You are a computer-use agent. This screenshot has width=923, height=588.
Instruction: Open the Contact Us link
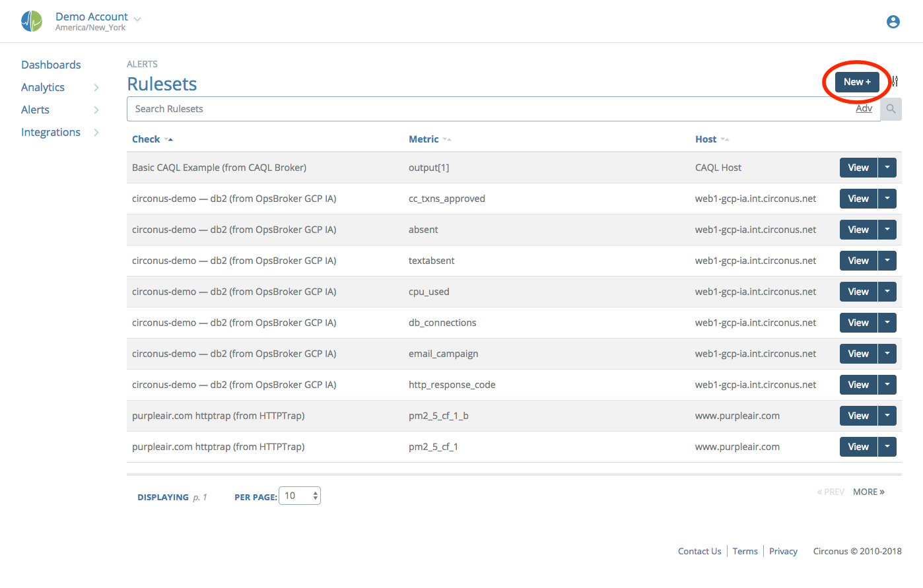[x=699, y=551]
